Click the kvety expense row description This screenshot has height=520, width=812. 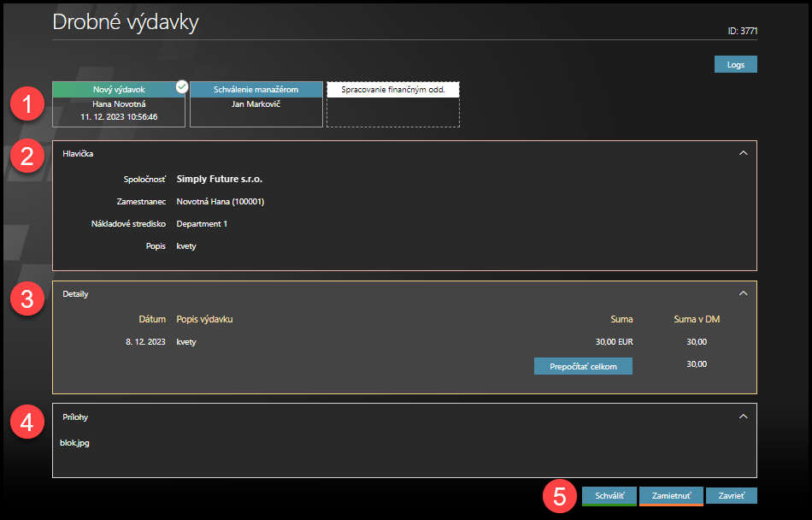tap(186, 342)
